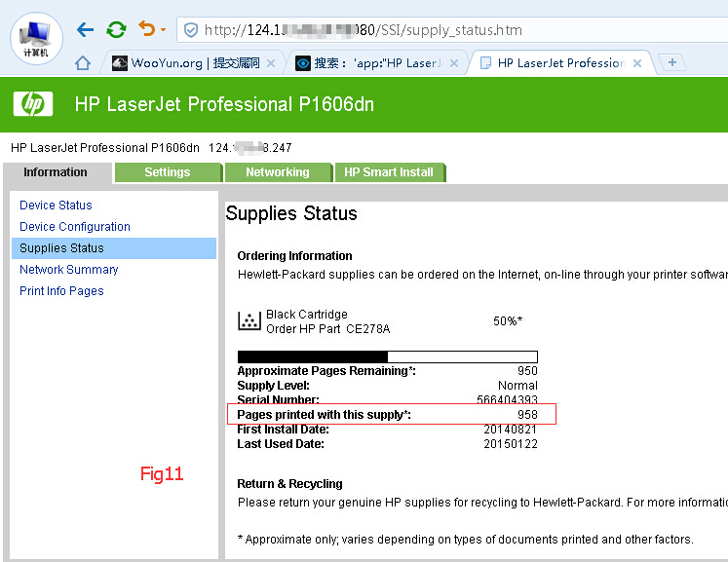728x562 pixels.
Task: Click the 50%* toner level value
Action: click(x=508, y=321)
